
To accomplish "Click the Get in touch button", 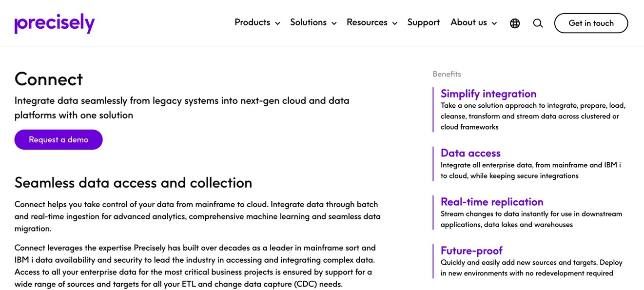I will (591, 23).
